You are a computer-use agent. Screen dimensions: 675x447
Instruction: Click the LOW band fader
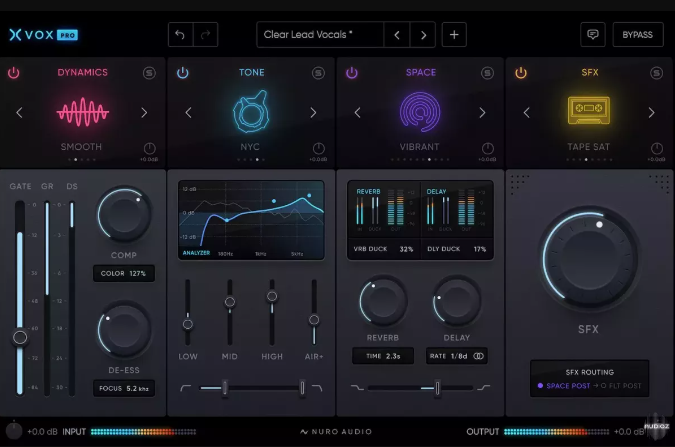click(187, 323)
